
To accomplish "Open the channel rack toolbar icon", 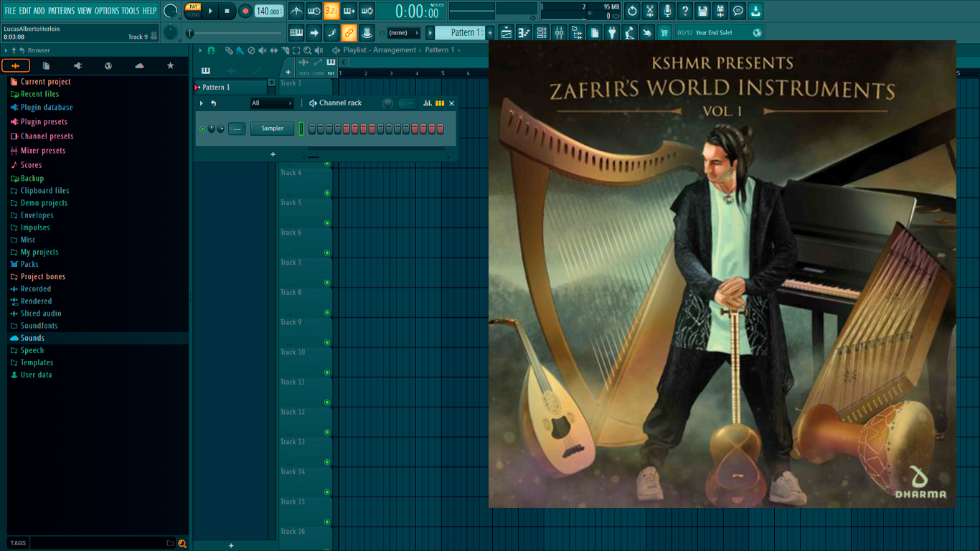I will [x=542, y=32].
